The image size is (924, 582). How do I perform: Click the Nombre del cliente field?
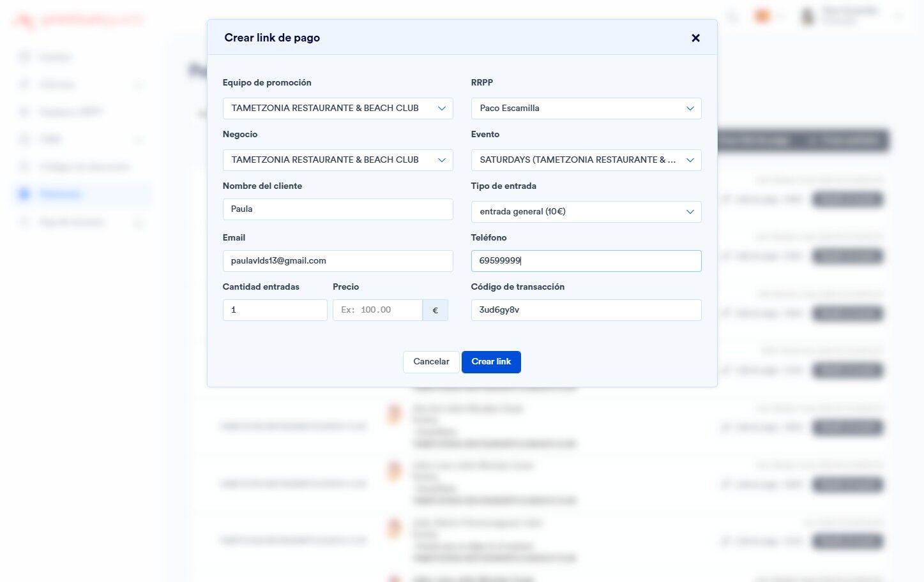(x=338, y=209)
